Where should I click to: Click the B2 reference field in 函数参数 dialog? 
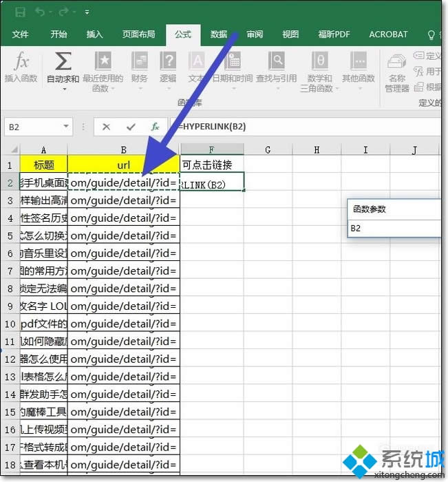point(394,229)
